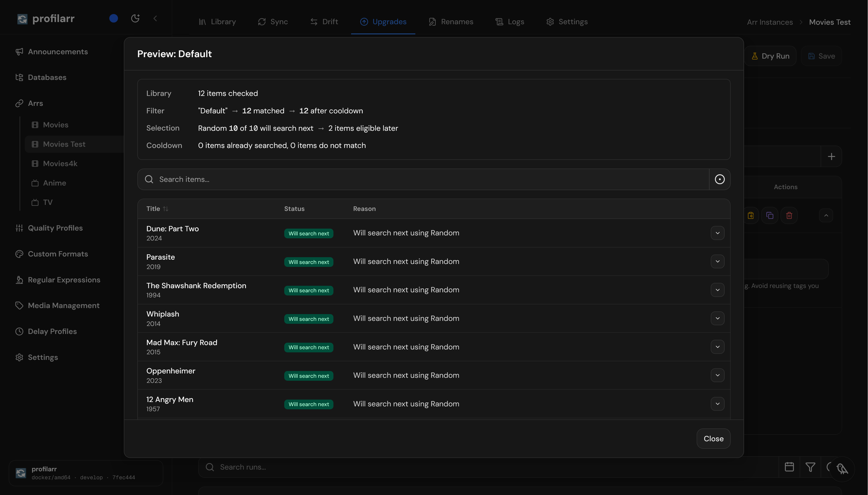
Task: Open the Logs tab
Action: (x=510, y=22)
